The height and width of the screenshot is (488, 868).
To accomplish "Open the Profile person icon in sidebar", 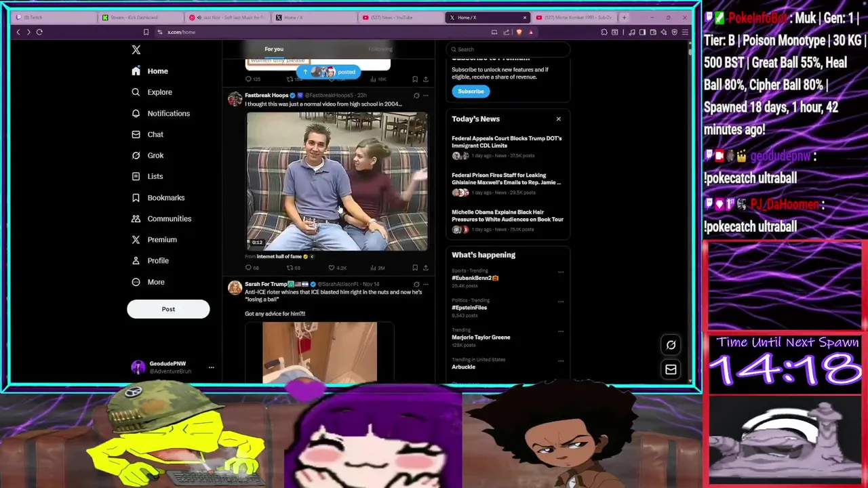I will click(136, 260).
